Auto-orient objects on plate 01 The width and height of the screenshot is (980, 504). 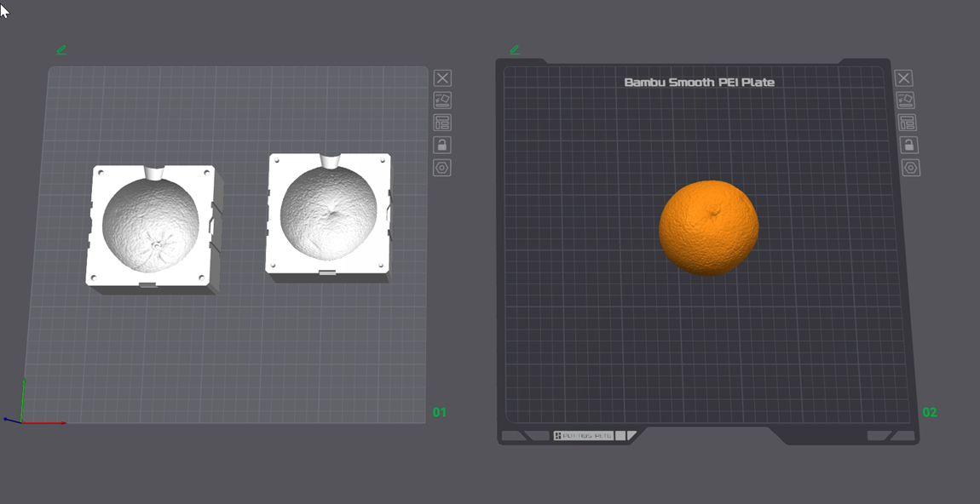click(x=442, y=100)
